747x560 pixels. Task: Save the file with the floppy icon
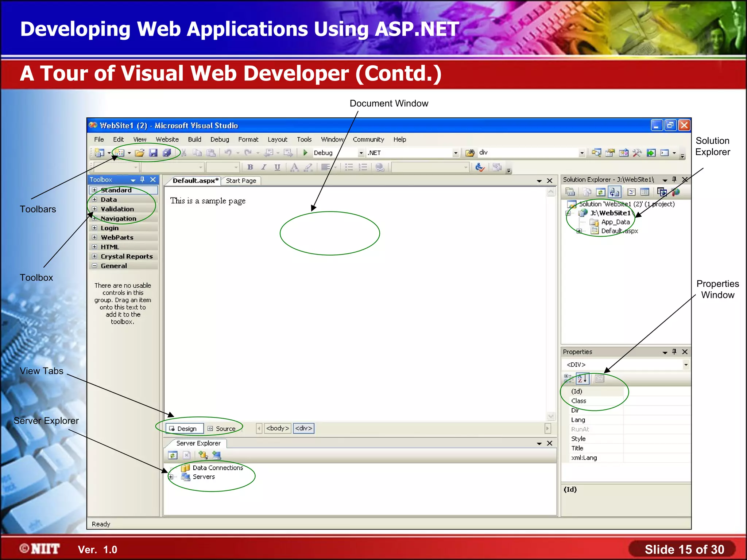(154, 153)
